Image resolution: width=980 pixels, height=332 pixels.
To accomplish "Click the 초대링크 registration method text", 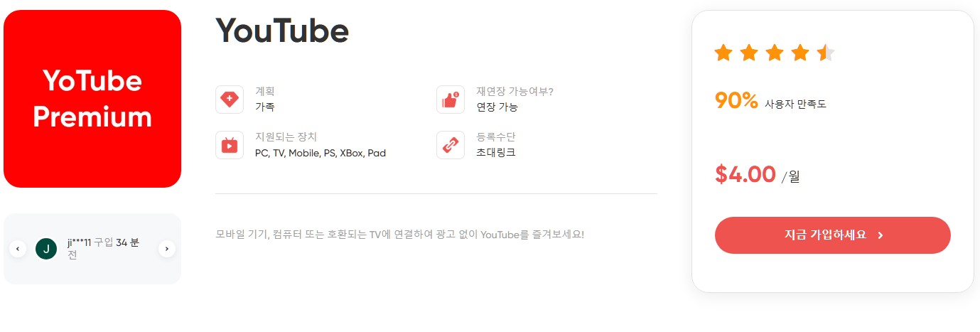I will click(495, 153).
